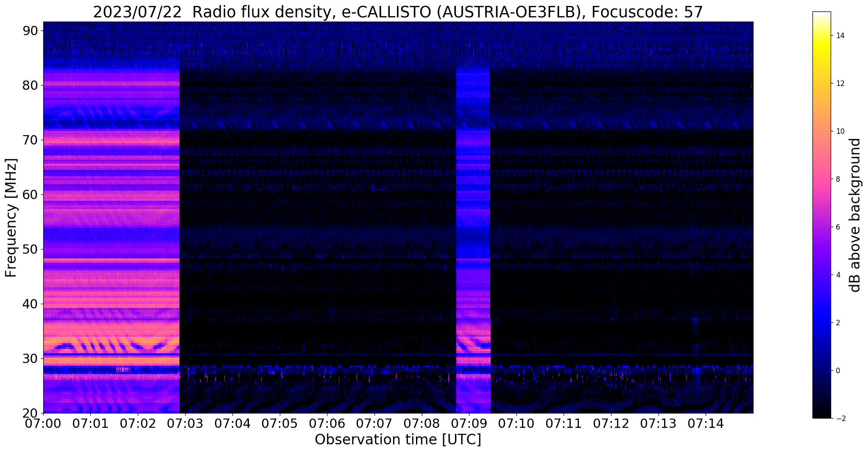Click the 'dB above background' colorbar label
868x452 pixels.
pos(855,215)
